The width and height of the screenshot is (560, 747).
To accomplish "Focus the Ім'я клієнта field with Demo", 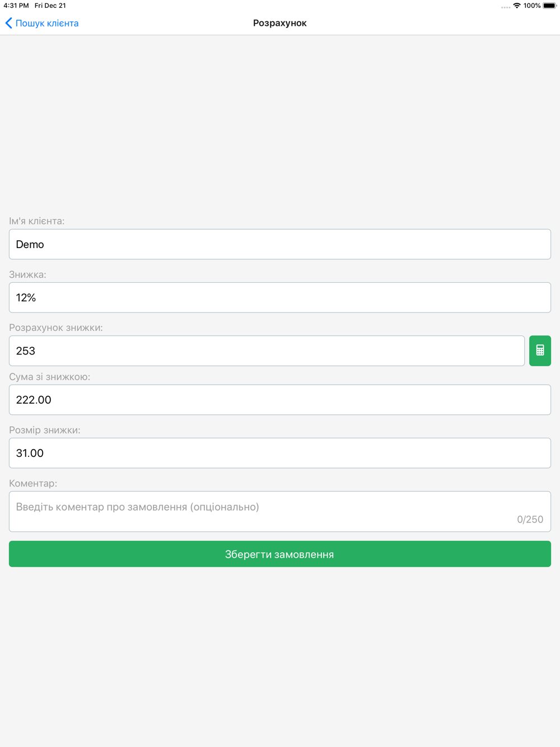I will point(280,244).
